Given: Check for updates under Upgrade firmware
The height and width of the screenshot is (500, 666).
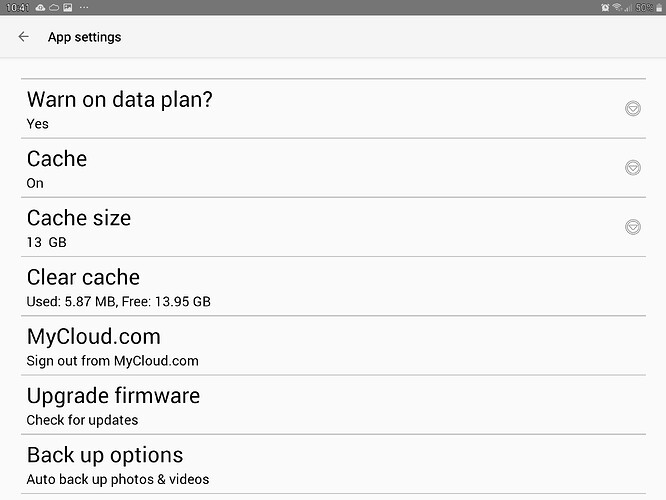Looking at the screenshot, I should (300, 405).
